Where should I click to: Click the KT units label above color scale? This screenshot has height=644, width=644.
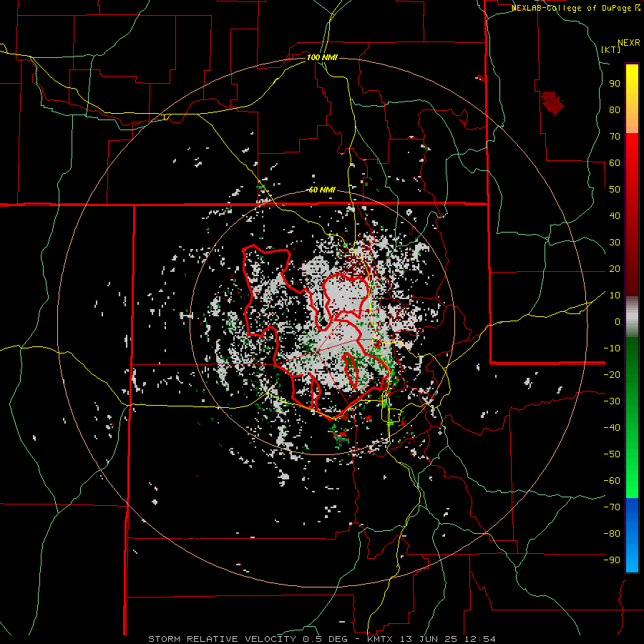pos(611,49)
